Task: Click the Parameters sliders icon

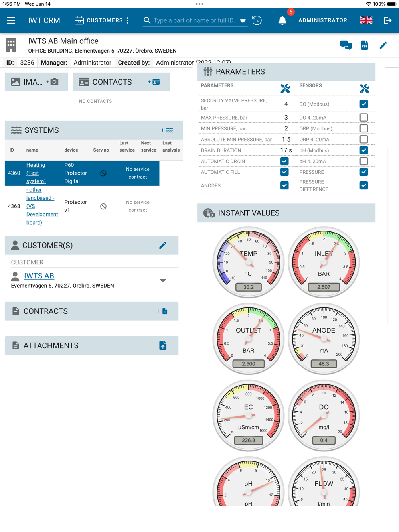Action: 208,71
